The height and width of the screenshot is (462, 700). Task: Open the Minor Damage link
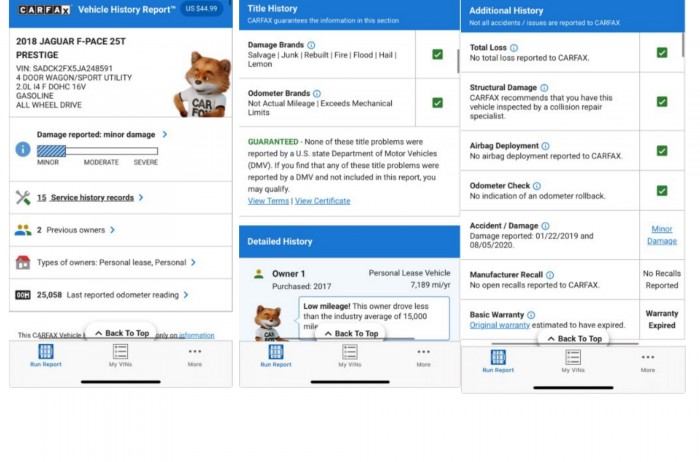click(662, 235)
